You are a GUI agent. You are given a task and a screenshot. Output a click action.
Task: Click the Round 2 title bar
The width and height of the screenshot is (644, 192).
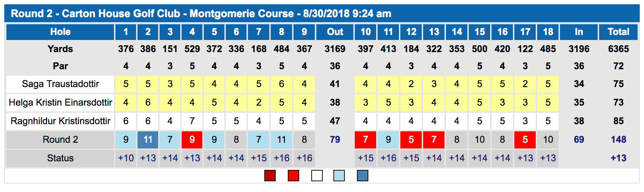pos(322,14)
